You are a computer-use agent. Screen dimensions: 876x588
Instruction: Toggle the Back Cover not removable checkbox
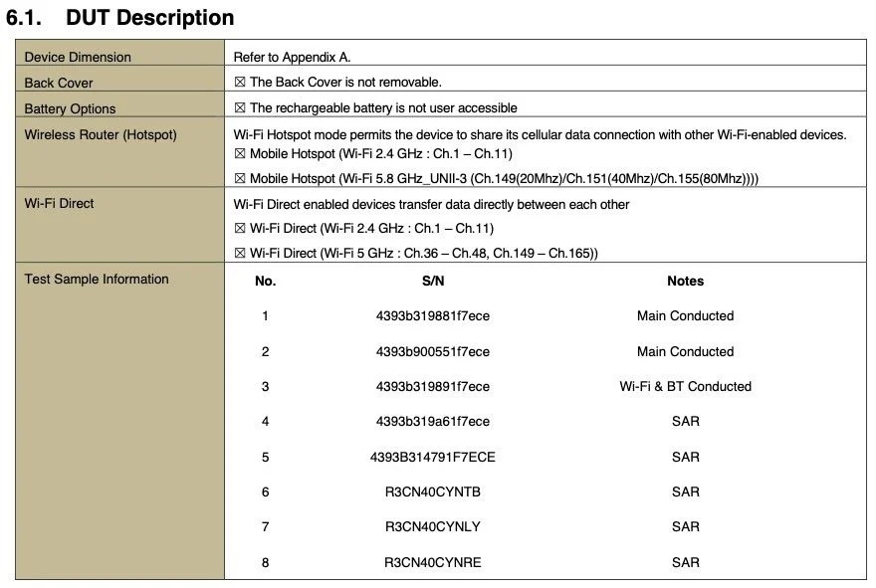[x=240, y=83]
